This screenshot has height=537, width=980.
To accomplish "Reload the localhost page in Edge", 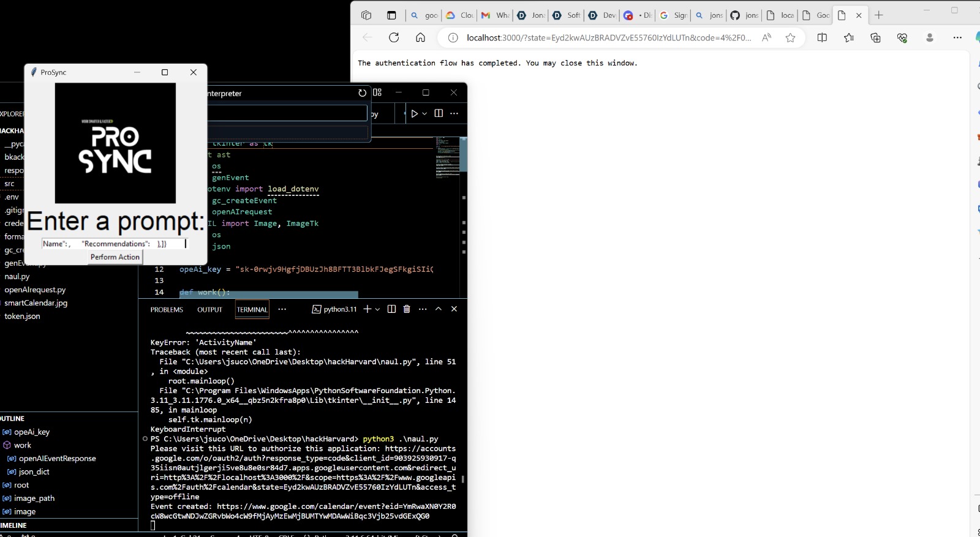I will pyautogui.click(x=394, y=38).
